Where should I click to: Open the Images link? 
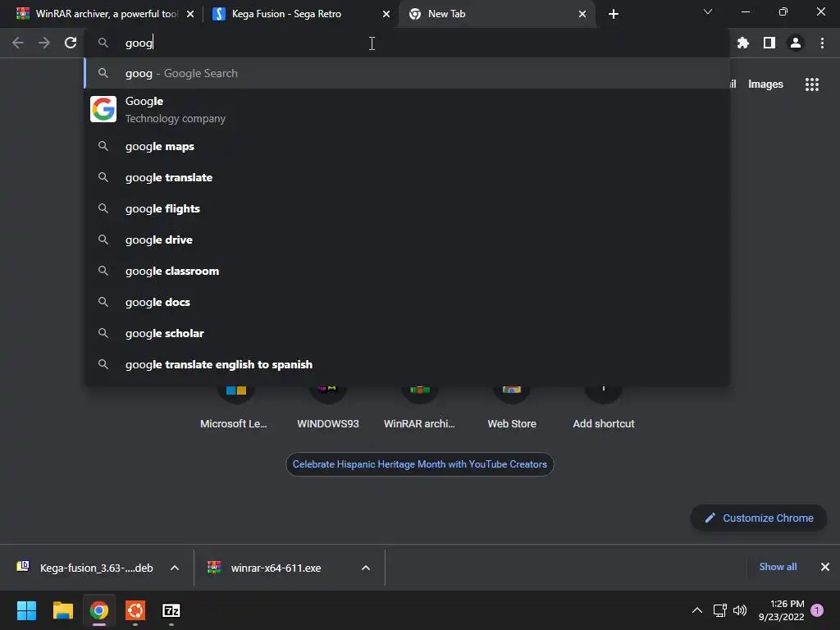[x=765, y=84]
